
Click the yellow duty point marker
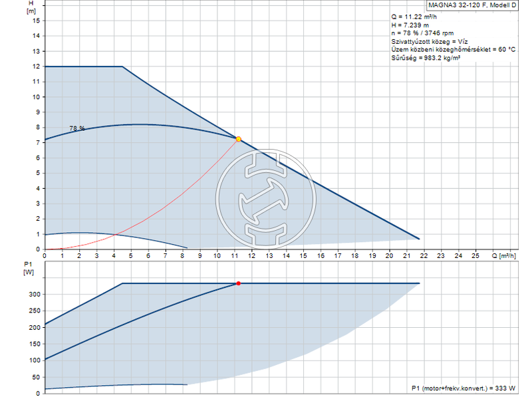pyautogui.click(x=239, y=139)
